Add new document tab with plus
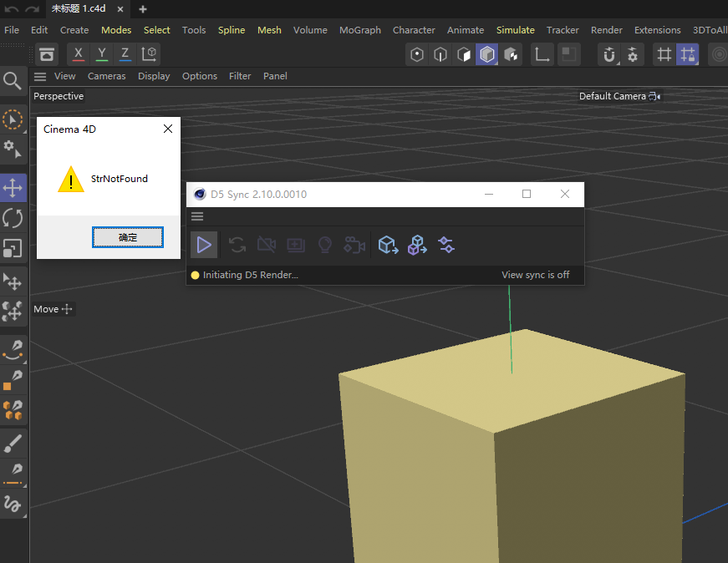The height and width of the screenshot is (563, 728). 143,8
